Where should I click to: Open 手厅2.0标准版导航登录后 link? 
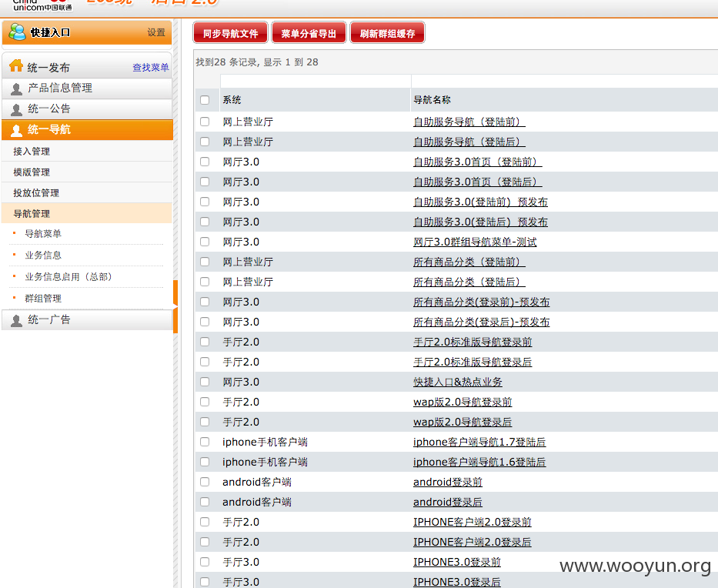[473, 362]
